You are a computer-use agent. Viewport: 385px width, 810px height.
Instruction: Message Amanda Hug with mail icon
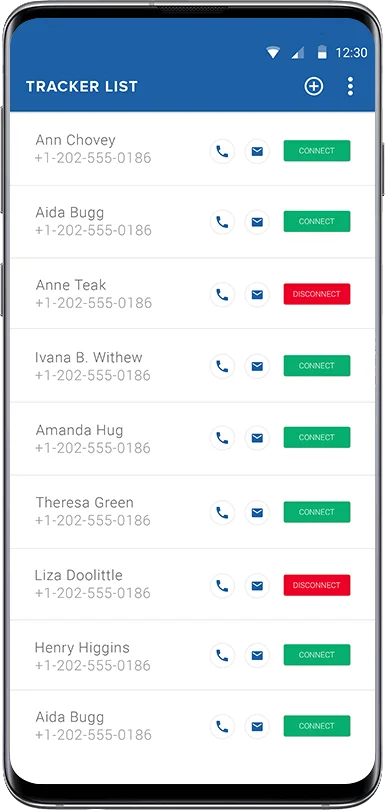[x=257, y=438]
